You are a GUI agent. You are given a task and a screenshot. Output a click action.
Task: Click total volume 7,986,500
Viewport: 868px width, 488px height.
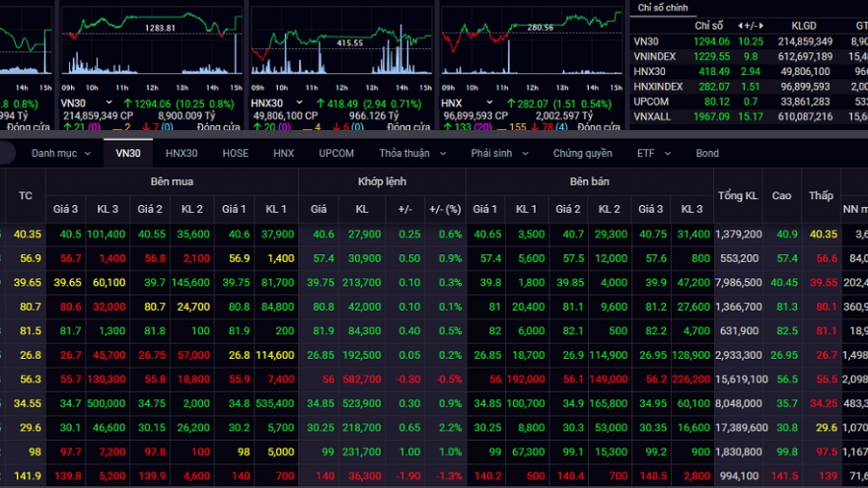pos(738,282)
